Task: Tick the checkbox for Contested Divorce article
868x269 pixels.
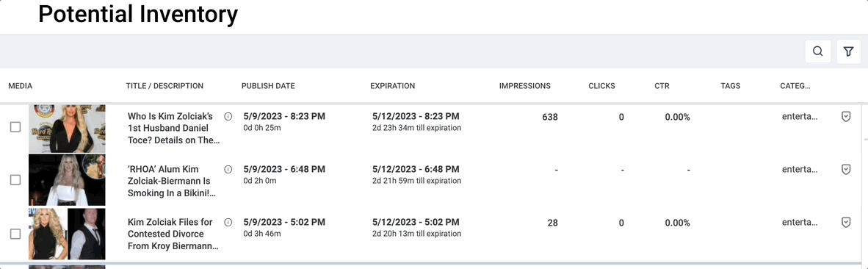Action: [x=15, y=234]
